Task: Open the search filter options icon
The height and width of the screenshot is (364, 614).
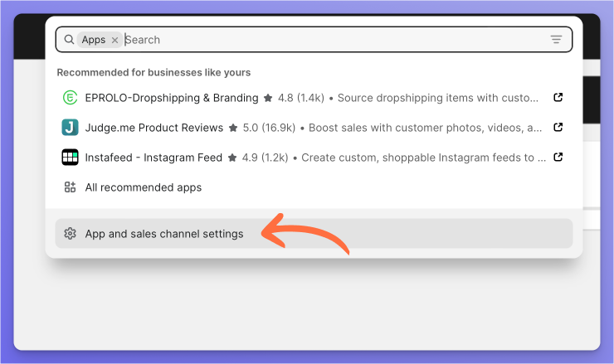Action: [556, 40]
